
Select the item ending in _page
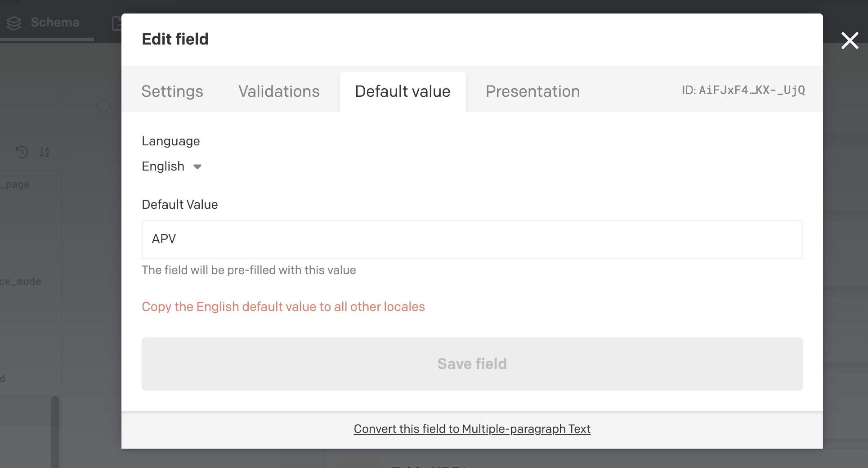click(x=15, y=184)
